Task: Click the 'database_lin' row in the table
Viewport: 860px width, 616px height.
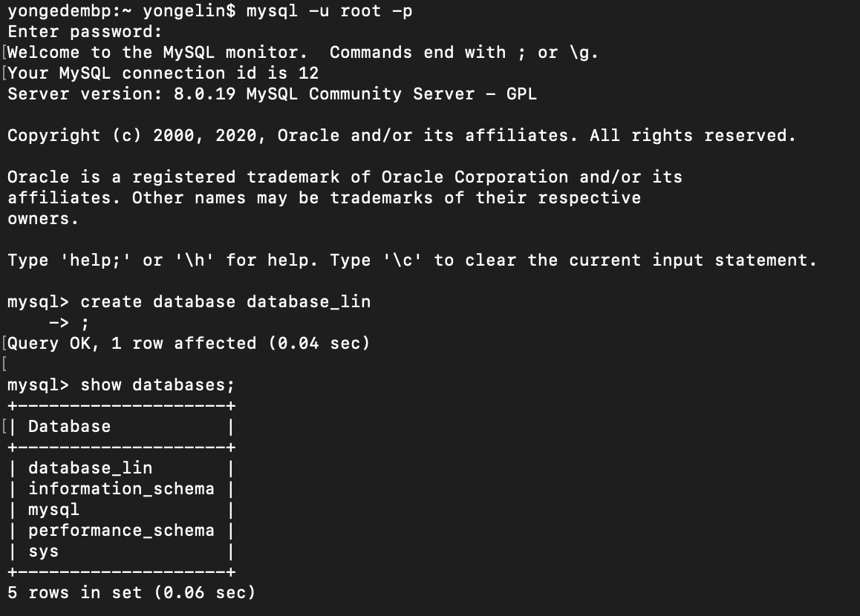Action: [90, 468]
